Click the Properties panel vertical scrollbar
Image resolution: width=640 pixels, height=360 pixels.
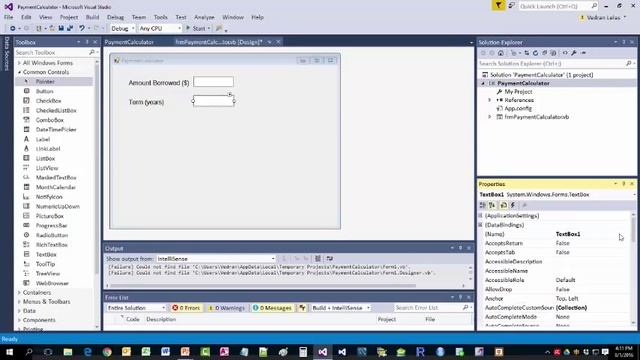coord(633,269)
